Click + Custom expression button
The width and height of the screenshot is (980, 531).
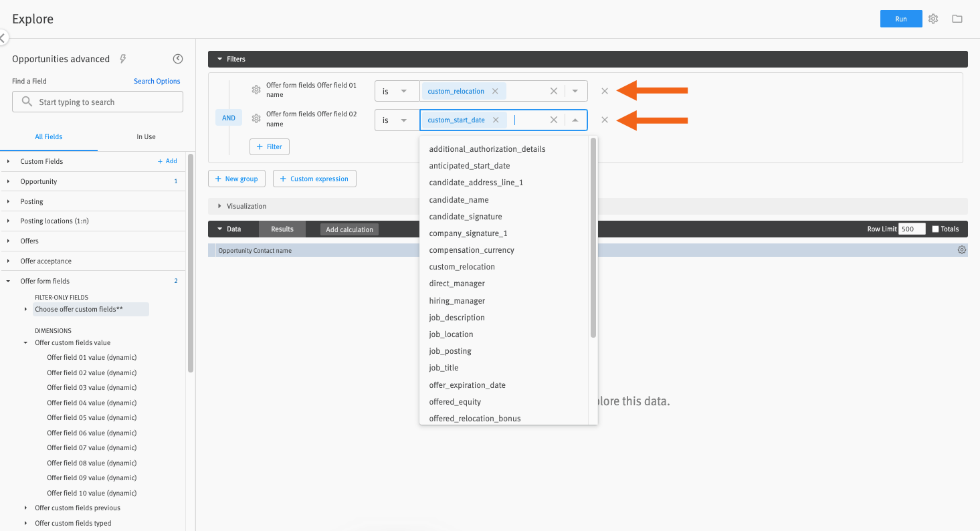click(x=314, y=179)
